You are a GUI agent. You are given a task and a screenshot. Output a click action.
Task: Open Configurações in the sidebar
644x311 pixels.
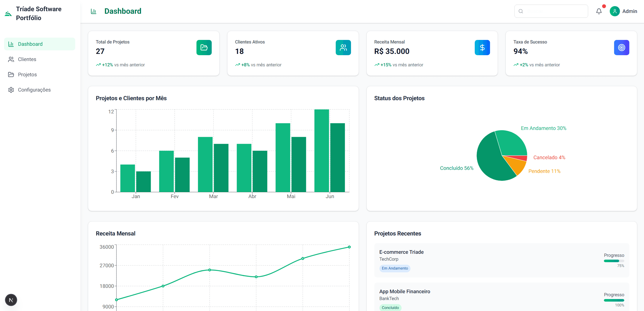[40, 90]
